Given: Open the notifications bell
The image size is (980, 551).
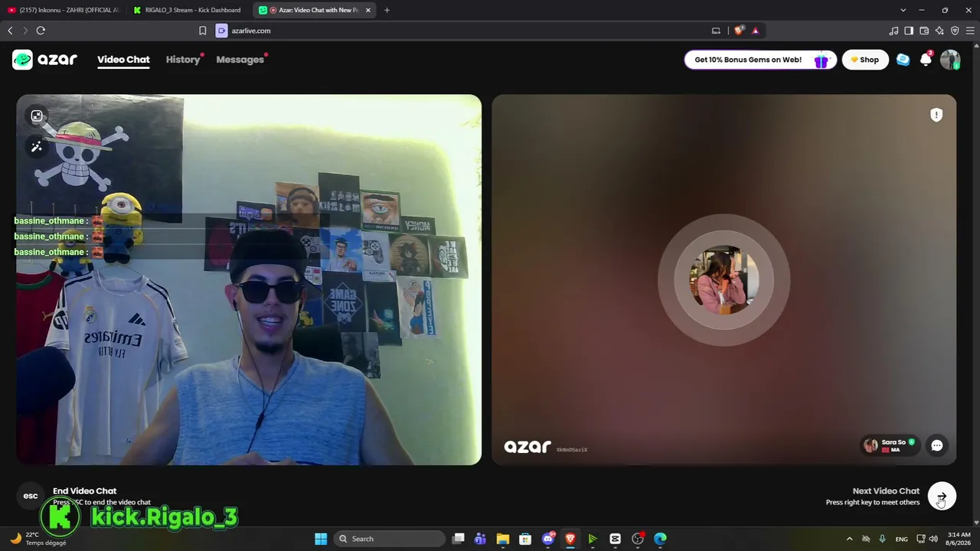Looking at the screenshot, I should pos(926,60).
